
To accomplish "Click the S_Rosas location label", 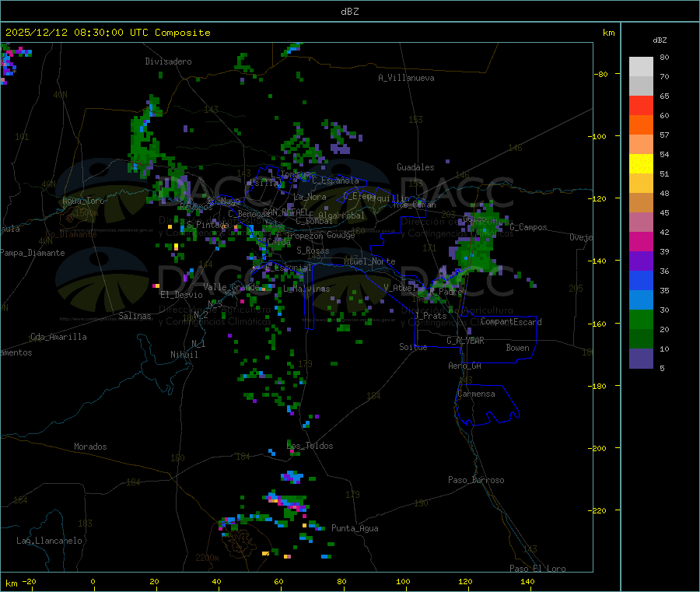I will pyautogui.click(x=313, y=251).
